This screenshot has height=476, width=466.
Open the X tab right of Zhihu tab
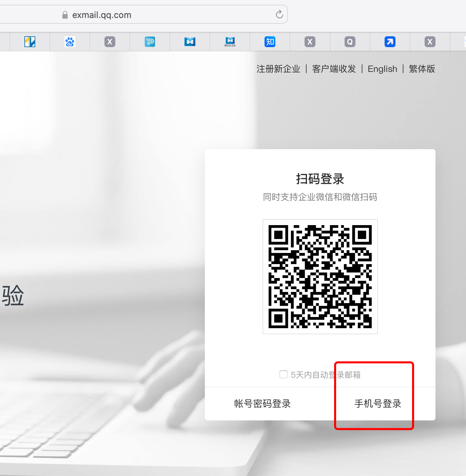[x=310, y=42]
